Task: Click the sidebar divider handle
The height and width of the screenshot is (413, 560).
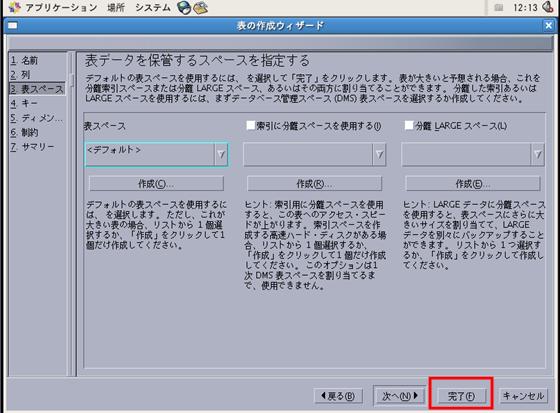Action: [72, 80]
